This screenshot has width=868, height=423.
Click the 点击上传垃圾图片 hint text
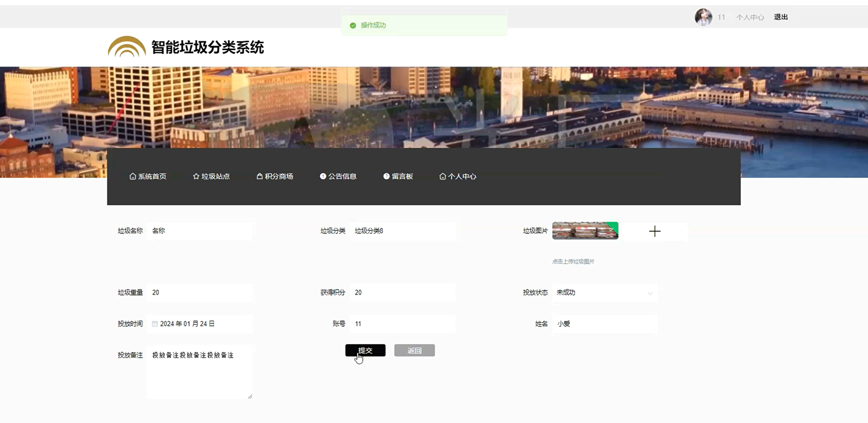(x=573, y=261)
